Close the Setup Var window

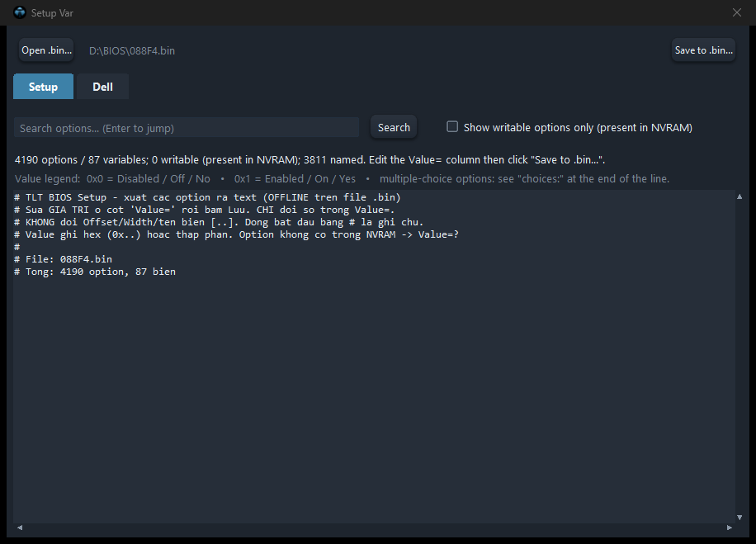(737, 12)
